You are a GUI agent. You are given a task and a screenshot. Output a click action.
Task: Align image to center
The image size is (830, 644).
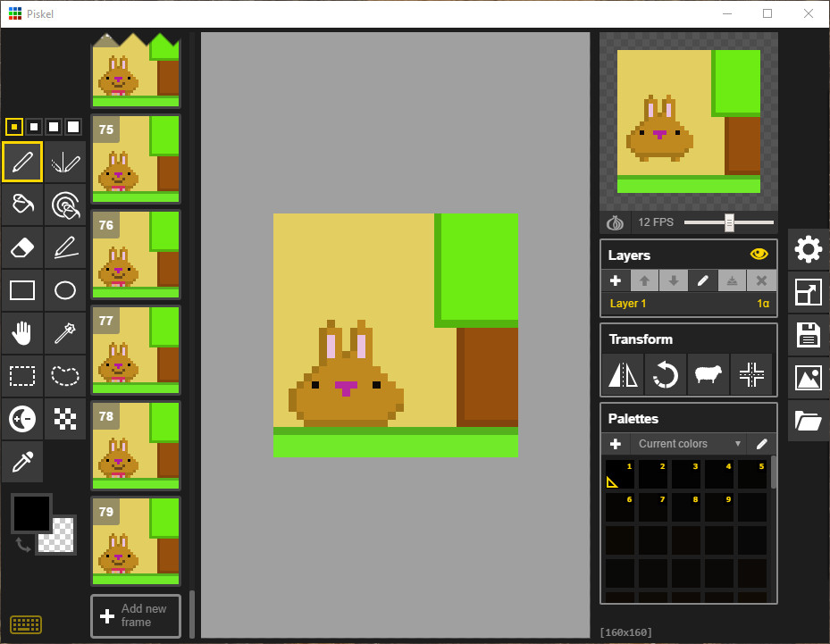(x=751, y=374)
